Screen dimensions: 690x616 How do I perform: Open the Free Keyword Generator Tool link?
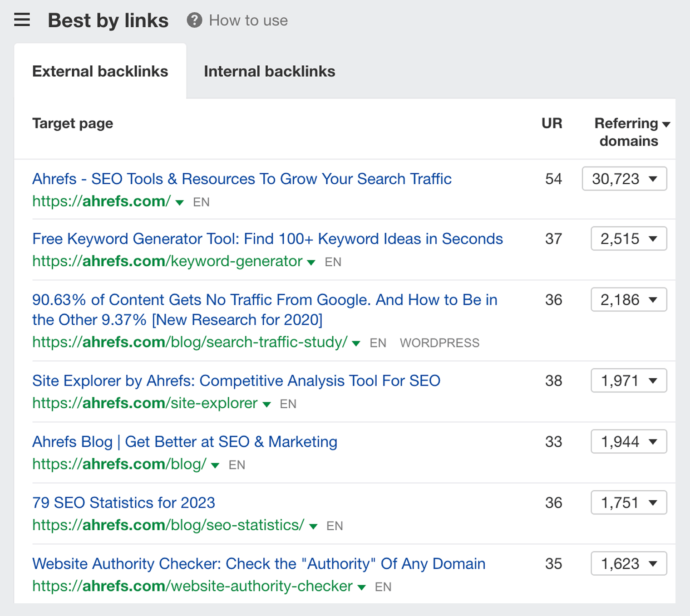(267, 239)
